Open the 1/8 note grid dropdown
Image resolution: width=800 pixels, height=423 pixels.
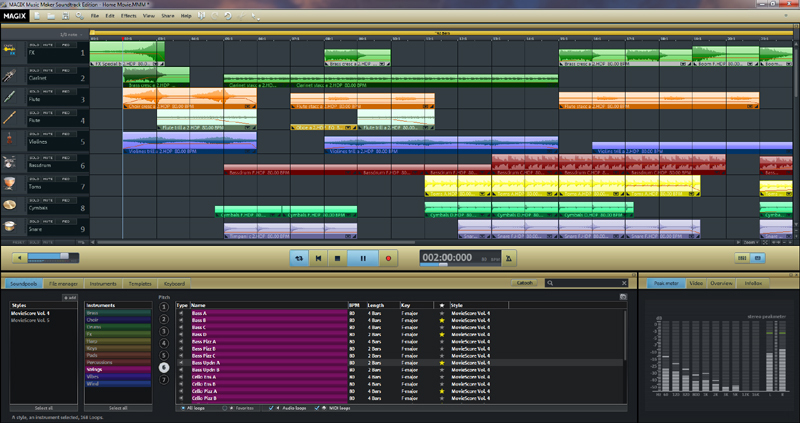click(x=71, y=35)
